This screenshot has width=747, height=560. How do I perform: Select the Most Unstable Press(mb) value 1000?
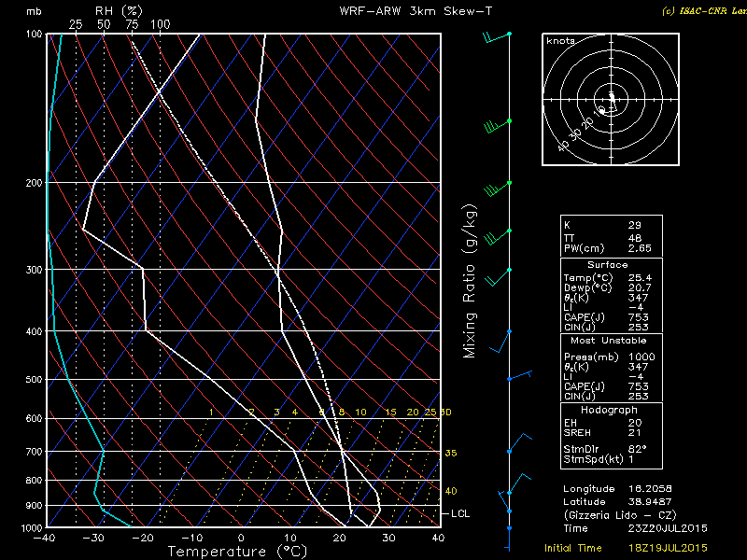(641, 357)
